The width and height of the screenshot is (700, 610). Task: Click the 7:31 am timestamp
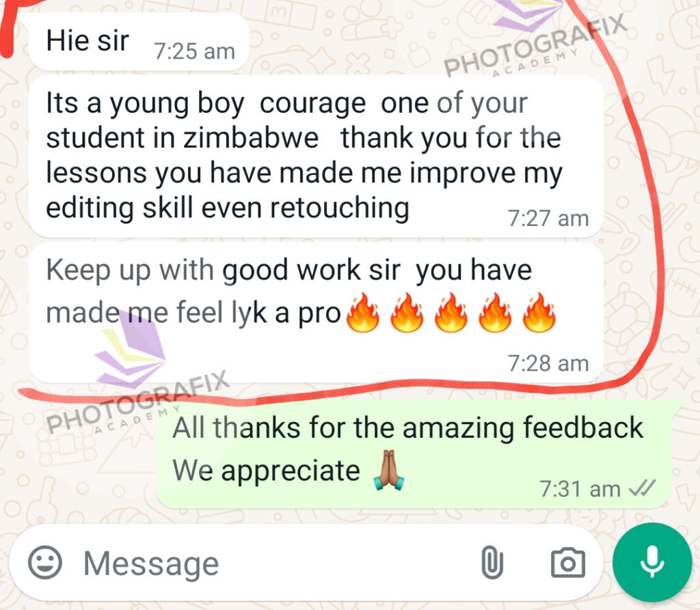(x=580, y=488)
